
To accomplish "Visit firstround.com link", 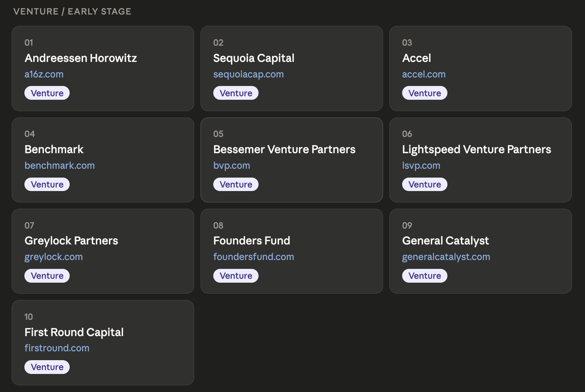I will (57, 348).
